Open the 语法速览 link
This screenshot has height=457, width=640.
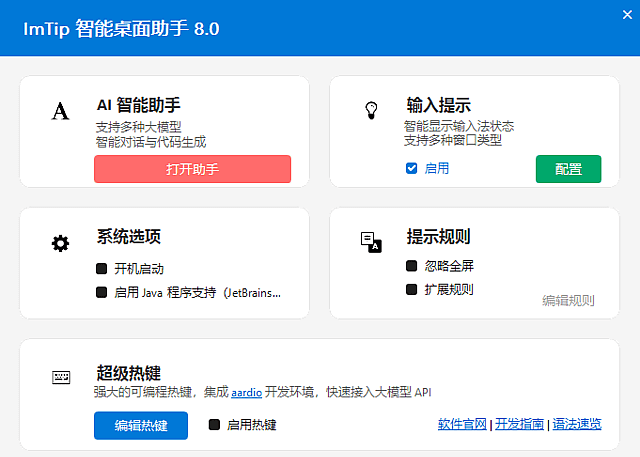[577, 424]
